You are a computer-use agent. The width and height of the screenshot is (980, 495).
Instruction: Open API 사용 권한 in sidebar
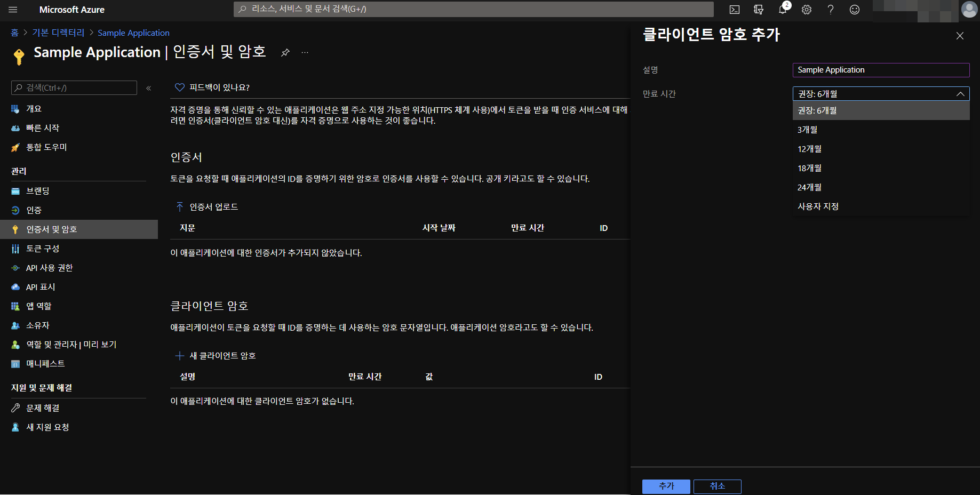[50, 268]
